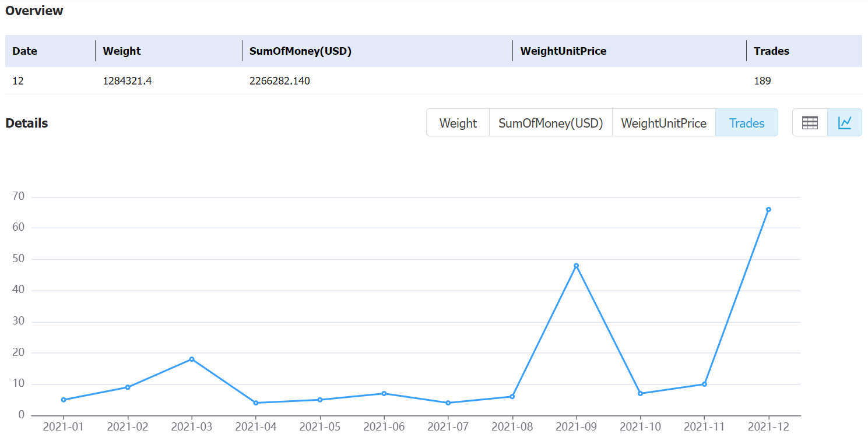868x441 pixels.
Task: Click the 70 y-axis label
Action: [18, 196]
